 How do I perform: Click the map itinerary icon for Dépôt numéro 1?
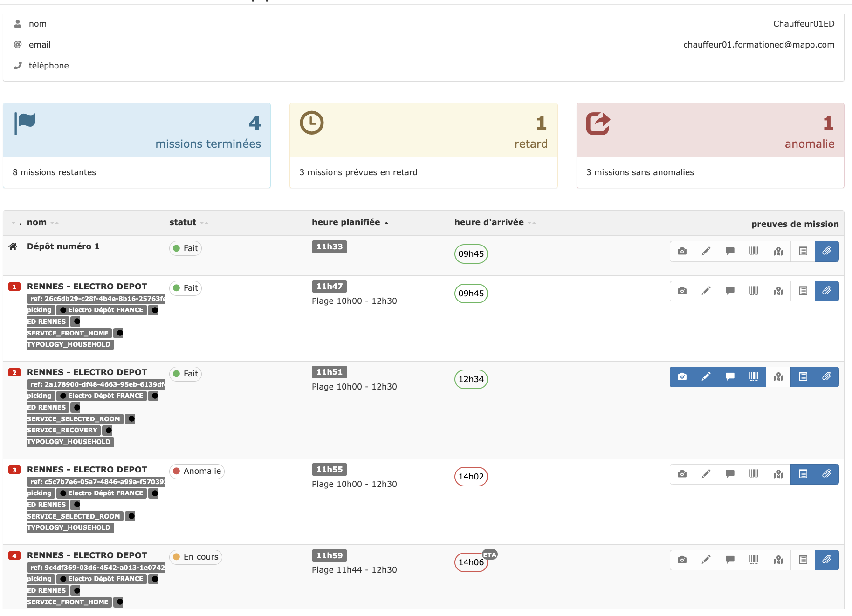pos(778,251)
